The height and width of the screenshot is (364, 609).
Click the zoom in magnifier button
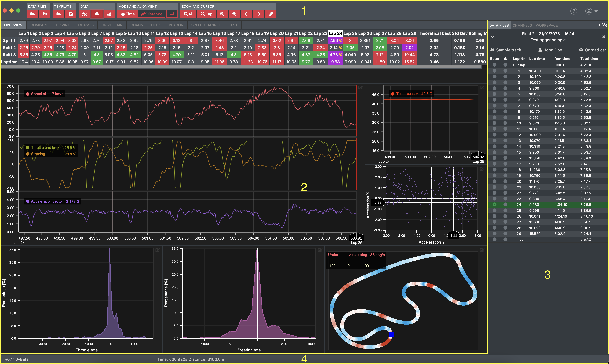pos(222,14)
